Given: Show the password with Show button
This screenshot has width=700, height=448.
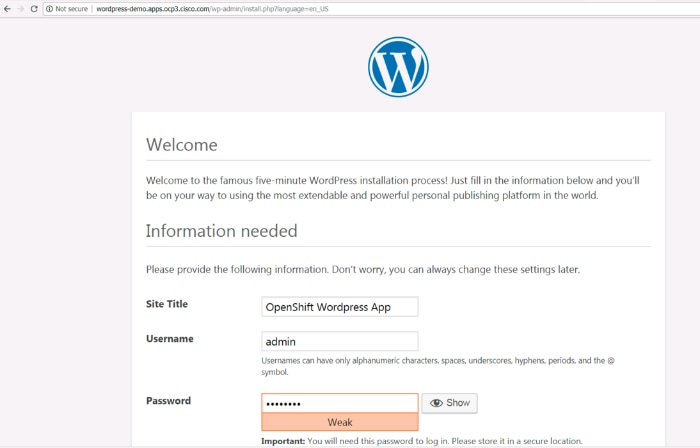Looking at the screenshot, I should pos(450,403).
